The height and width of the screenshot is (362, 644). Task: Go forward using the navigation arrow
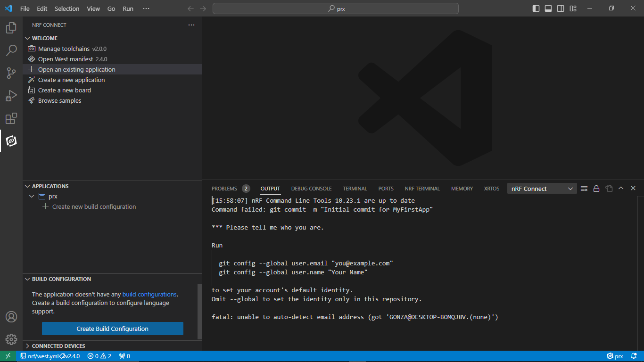tap(203, 8)
